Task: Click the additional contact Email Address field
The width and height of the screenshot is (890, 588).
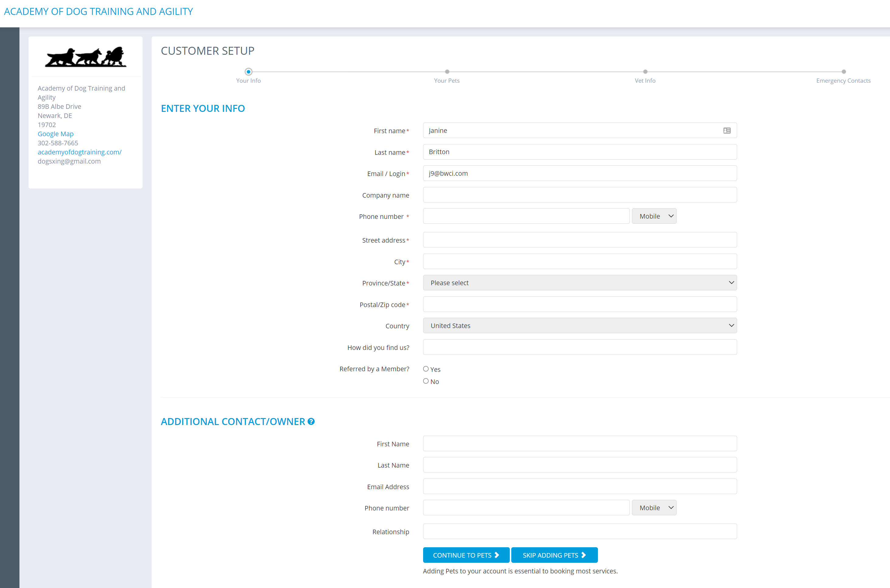Action: (x=580, y=486)
